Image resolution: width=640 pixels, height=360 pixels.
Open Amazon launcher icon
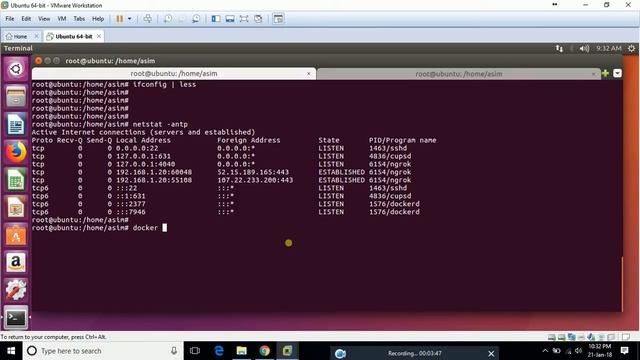click(x=16, y=262)
